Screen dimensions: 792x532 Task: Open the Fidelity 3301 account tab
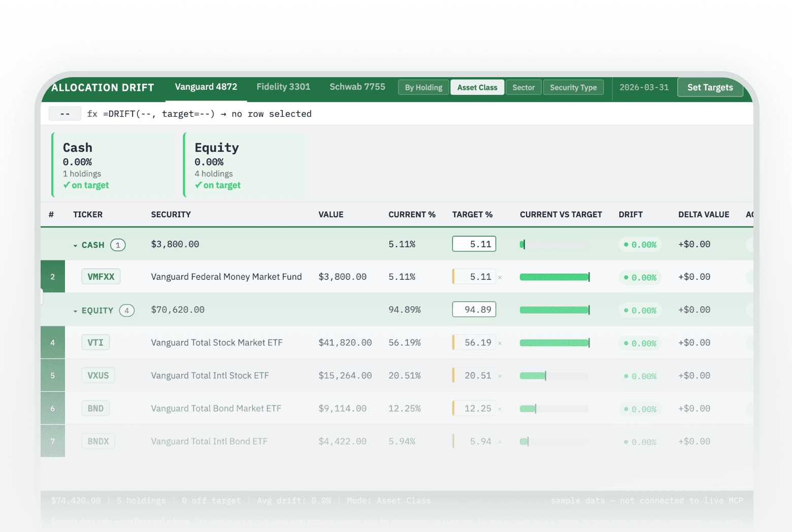(283, 87)
